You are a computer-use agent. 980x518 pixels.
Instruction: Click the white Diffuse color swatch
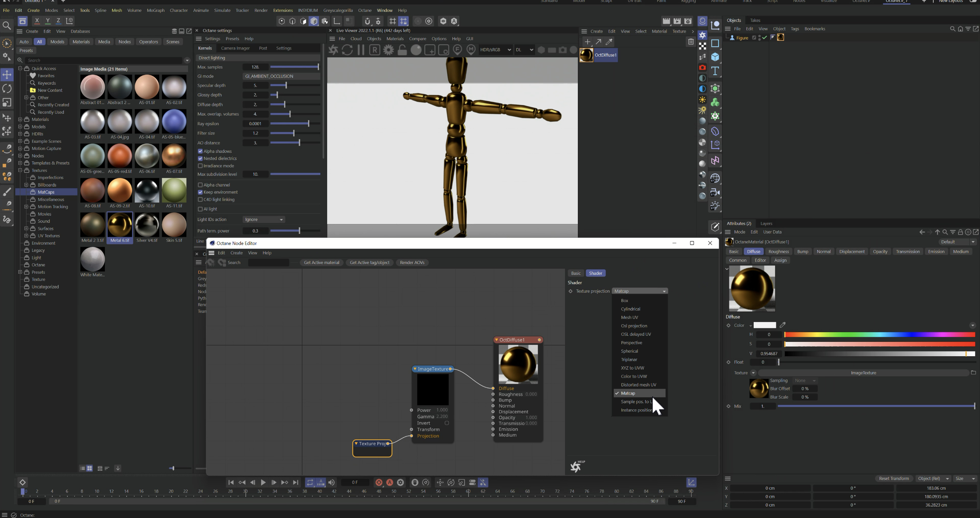764,325
